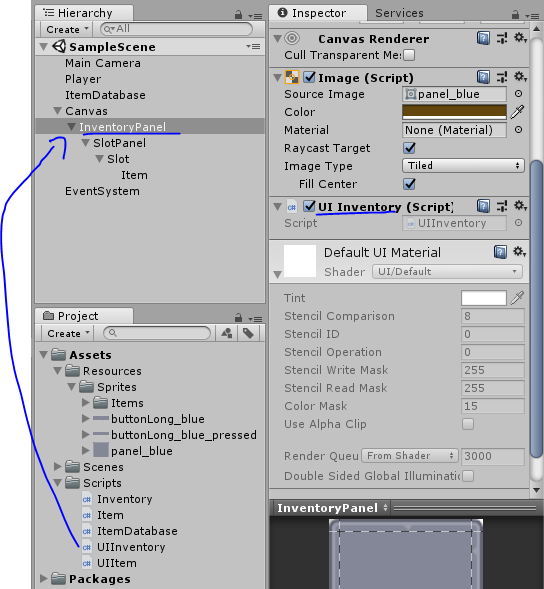This screenshot has width=544, height=589.
Task: Click the Source Image panel_blue field
Action: click(454, 94)
